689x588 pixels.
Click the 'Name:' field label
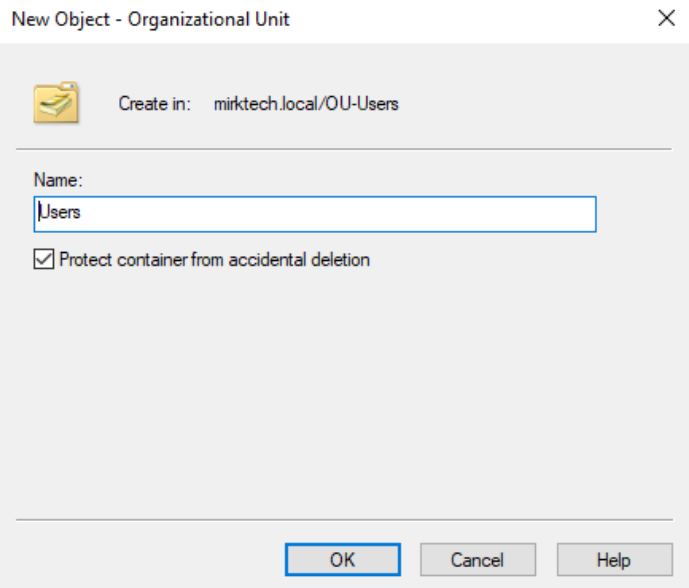click(x=55, y=180)
